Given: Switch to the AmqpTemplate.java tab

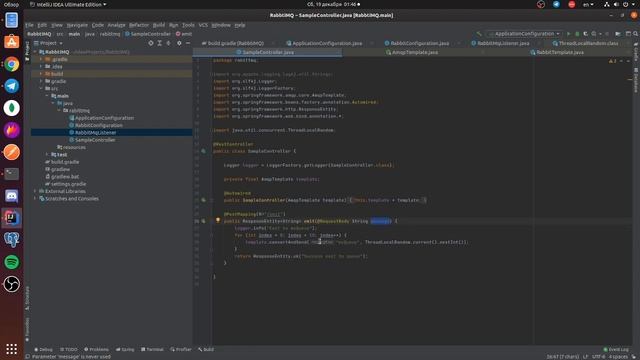Looking at the screenshot, I should [411, 52].
